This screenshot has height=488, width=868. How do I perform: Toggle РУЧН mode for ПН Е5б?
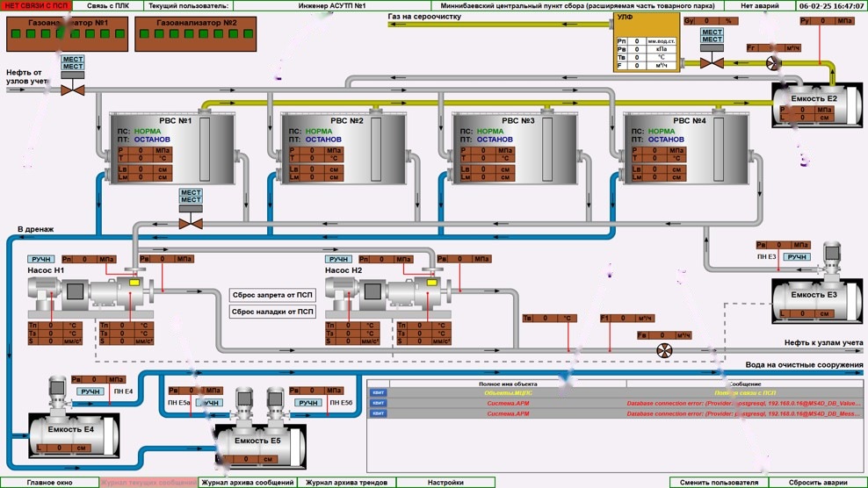pos(307,403)
